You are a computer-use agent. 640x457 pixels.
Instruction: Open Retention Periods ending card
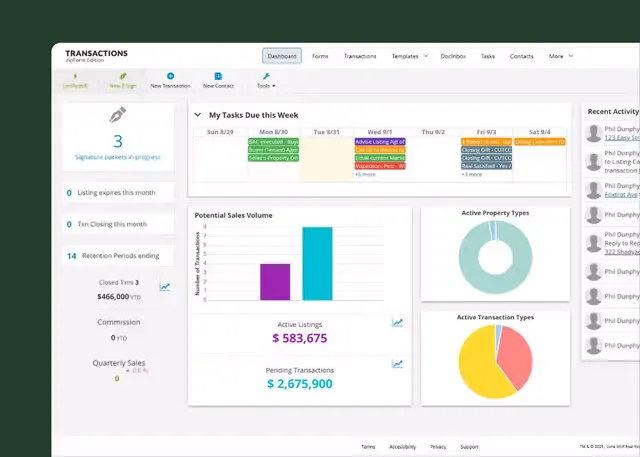(x=118, y=256)
